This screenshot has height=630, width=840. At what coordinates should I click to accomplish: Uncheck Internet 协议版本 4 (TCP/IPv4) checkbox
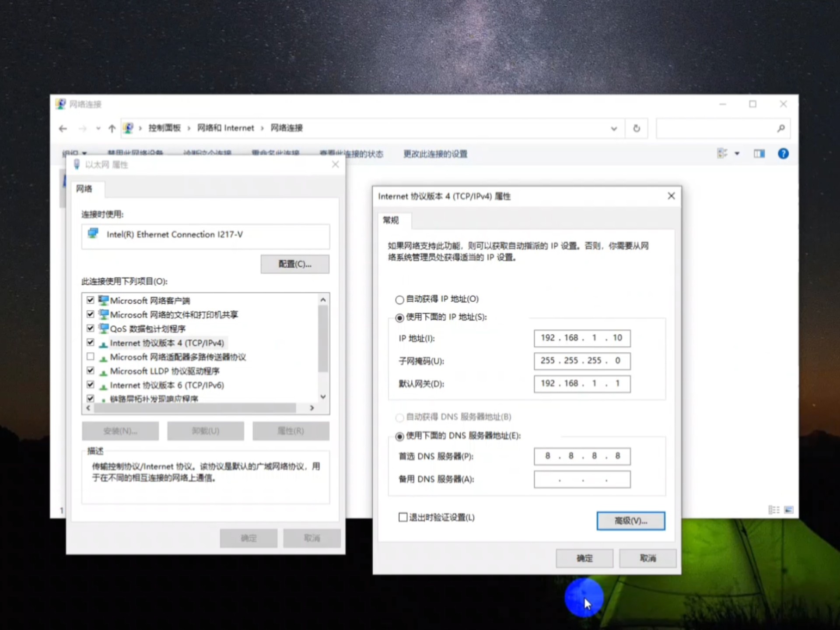[x=91, y=342]
